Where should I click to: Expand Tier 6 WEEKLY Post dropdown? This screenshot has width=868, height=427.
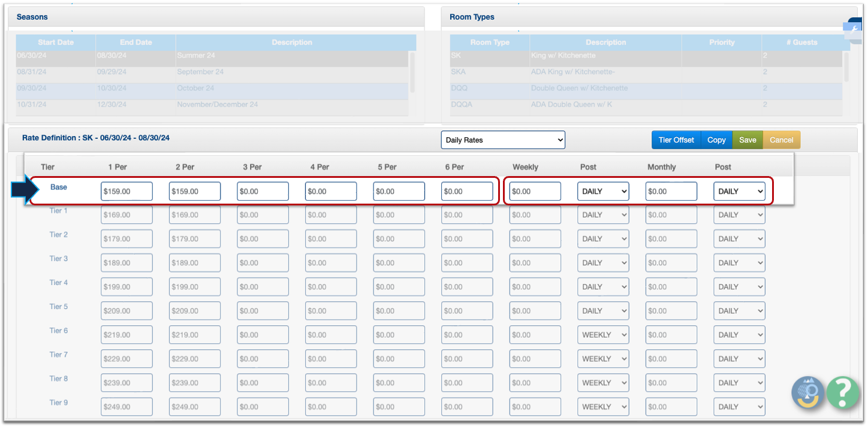pos(603,335)
